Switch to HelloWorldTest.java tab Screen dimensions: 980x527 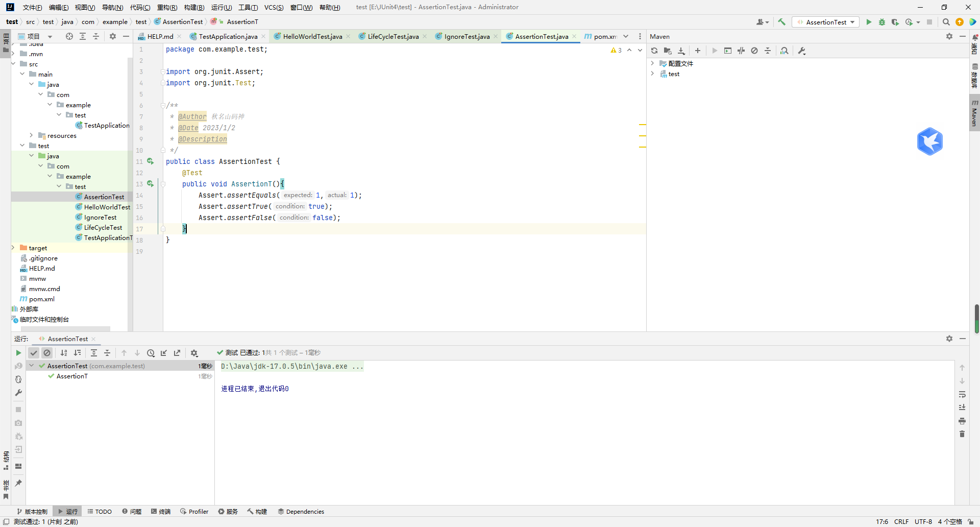click(x=312, y=36)
